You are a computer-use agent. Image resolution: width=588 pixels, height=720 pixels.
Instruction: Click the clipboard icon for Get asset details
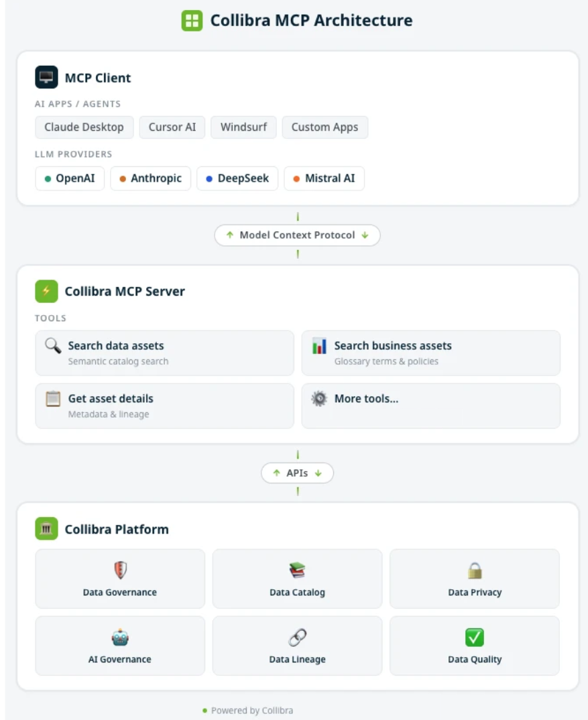[x=53, y=399]
